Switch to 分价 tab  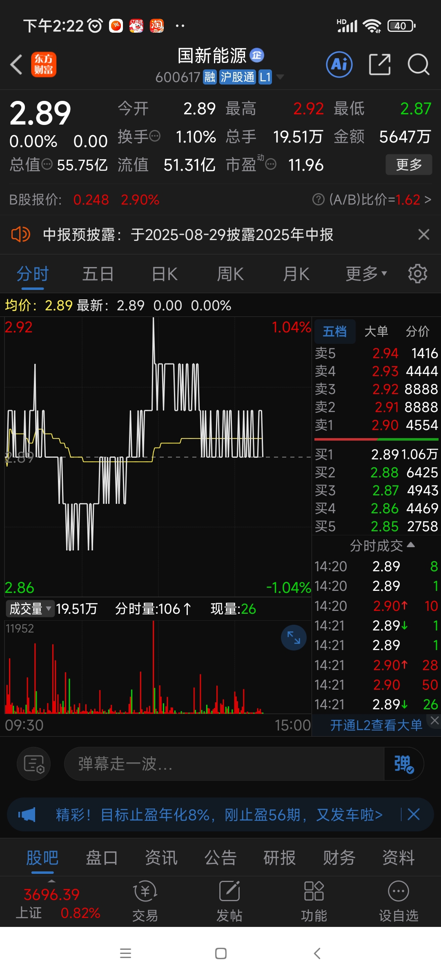click(418, 331)
